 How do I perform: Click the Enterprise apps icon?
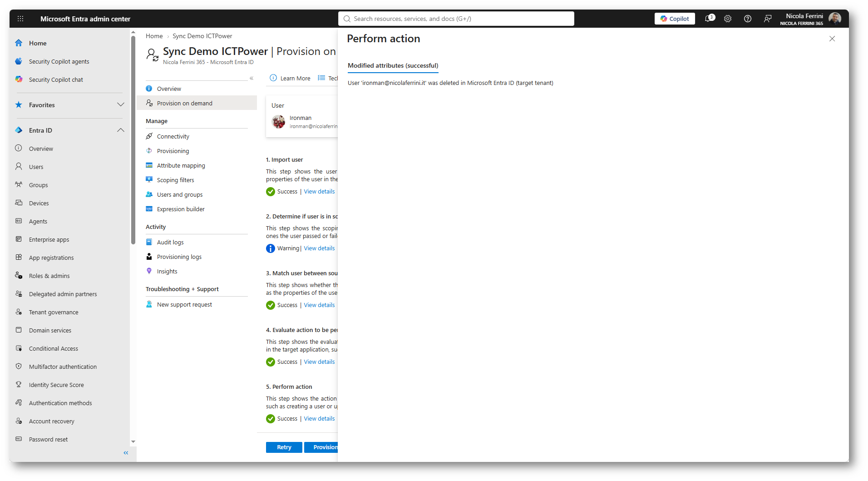point(19,239)
